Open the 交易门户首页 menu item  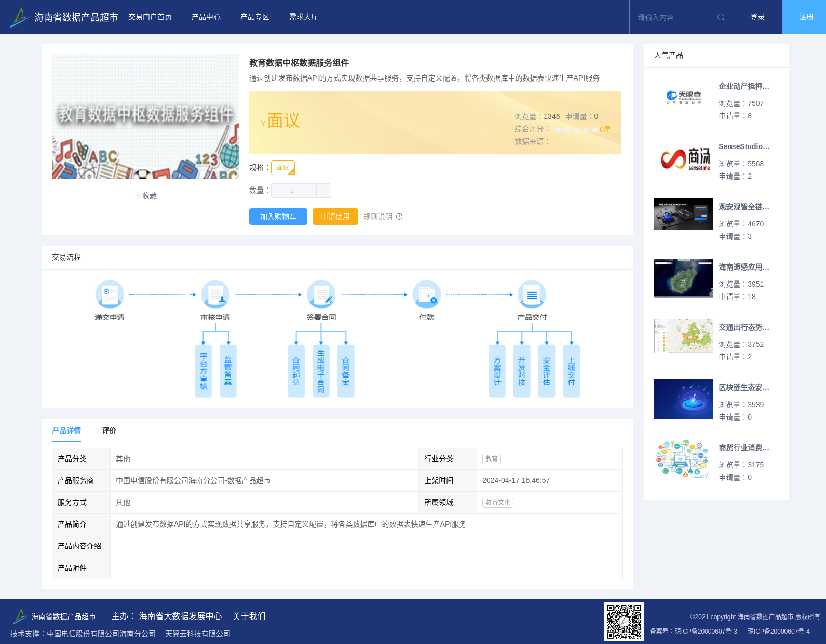pyautogui.click(x=150, y=17)
